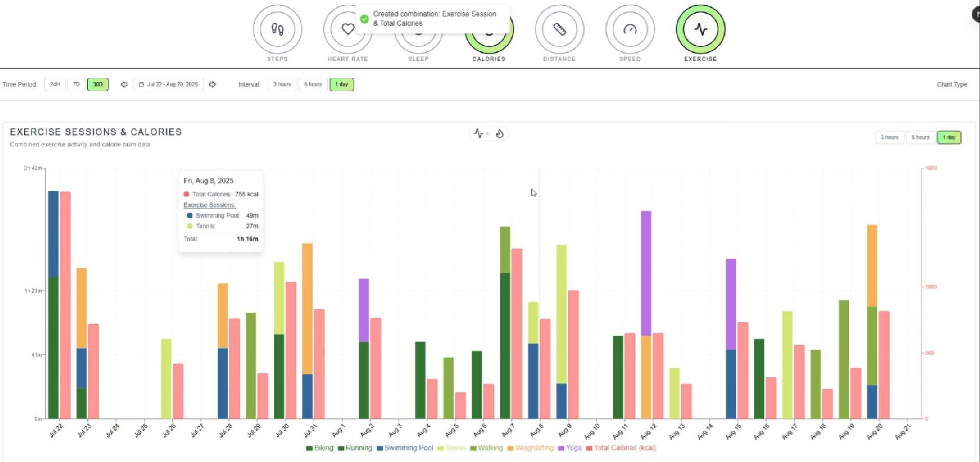Click the Weightlifting orange legend swatch
Image resolution: width=980 pixels, height=462 pixels.
coord(511,448)
